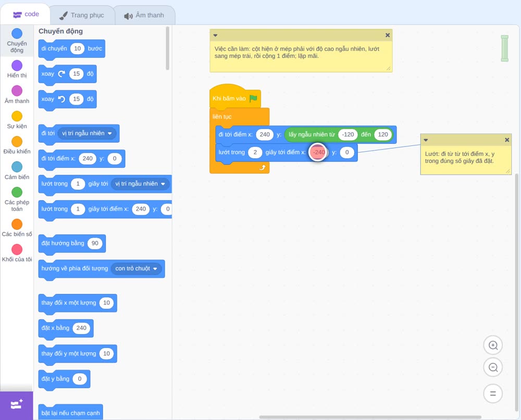Open 'vị trí ngẫu nhiên' dropdown in lướt trong block

(140, 184)
